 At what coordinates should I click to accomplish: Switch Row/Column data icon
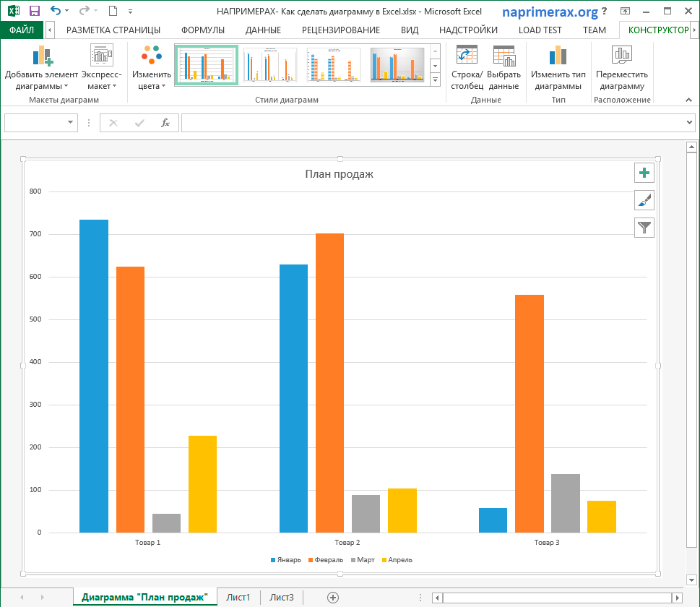(x=467, y=56)
